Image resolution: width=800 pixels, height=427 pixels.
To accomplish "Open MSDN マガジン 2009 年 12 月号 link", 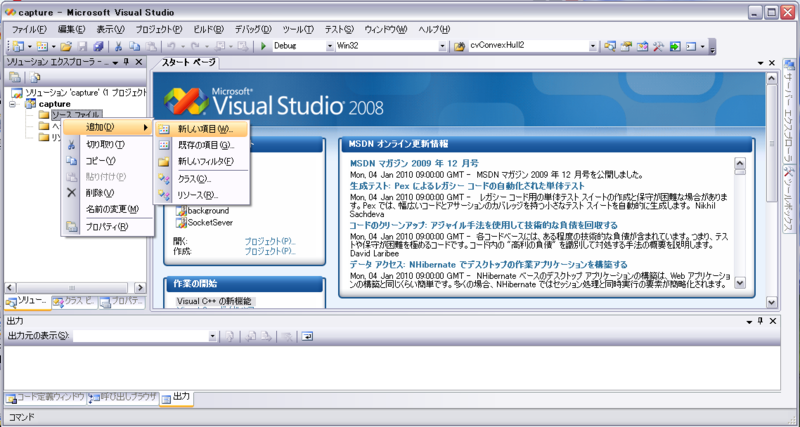I will coord(414,163).
